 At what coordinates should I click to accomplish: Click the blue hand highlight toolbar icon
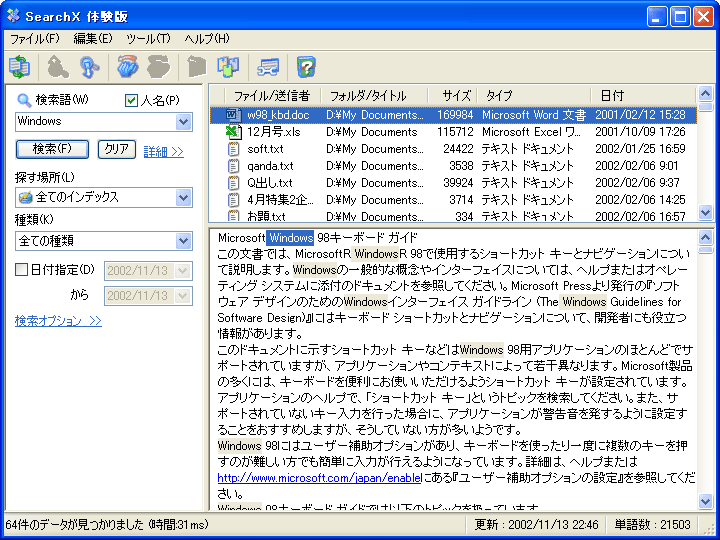pyautogui.click(x=127, y=67)
